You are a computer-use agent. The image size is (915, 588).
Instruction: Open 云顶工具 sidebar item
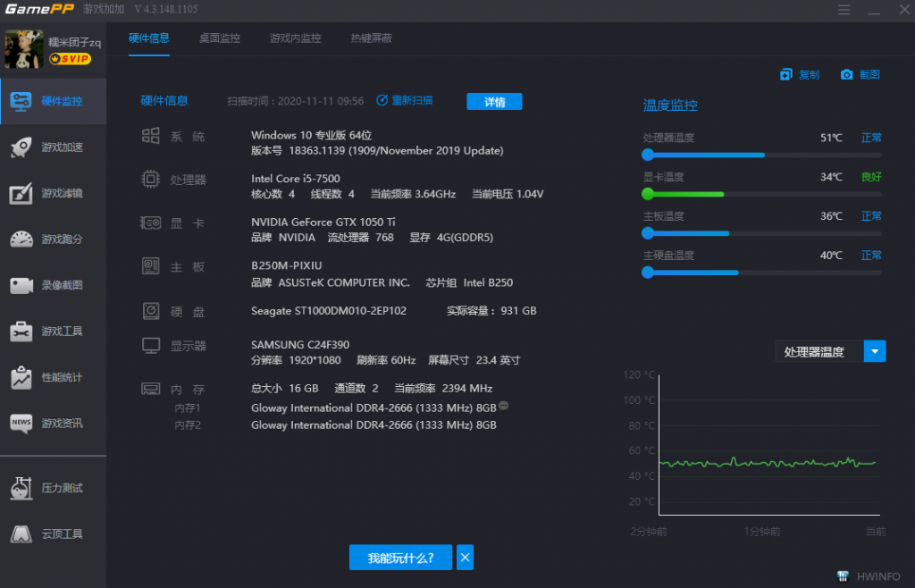pos(53,533)
